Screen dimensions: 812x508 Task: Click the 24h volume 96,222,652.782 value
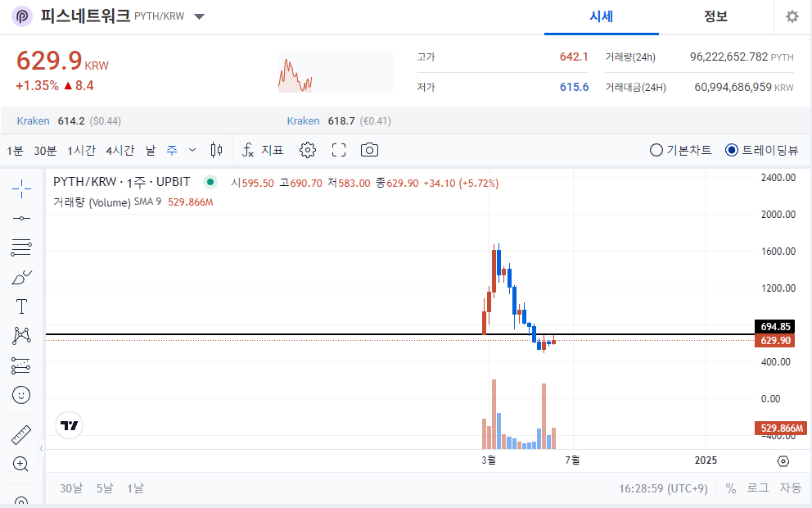pos(729,57)
